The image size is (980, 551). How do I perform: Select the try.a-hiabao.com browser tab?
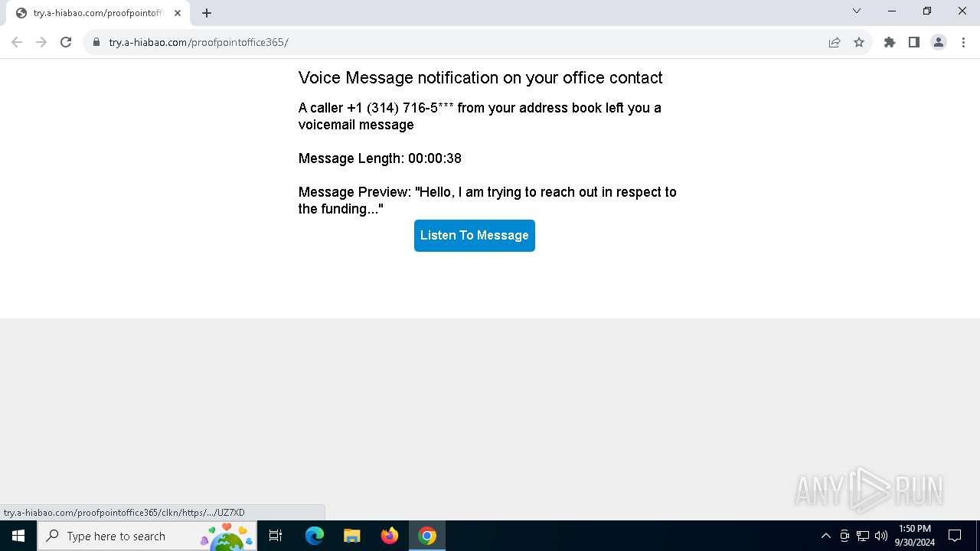[99, 13]
